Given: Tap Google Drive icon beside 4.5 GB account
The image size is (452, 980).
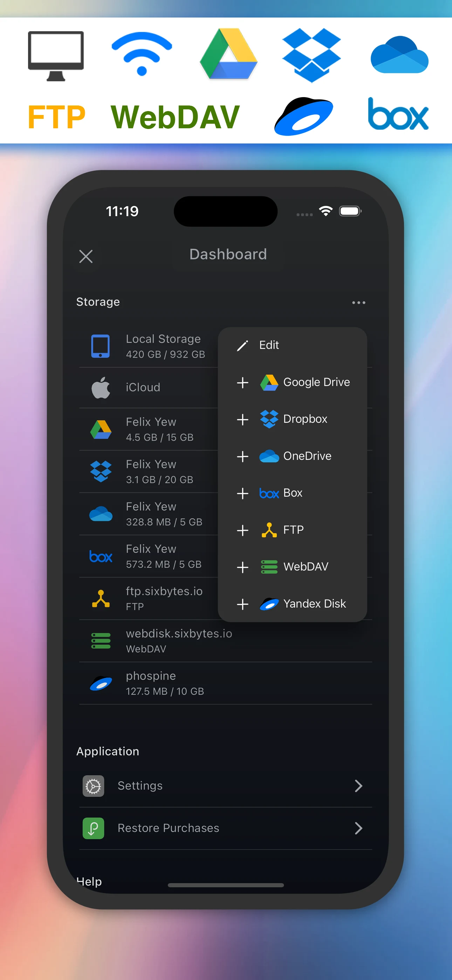Looking at the screenshot, I should [x=101, y=430].
